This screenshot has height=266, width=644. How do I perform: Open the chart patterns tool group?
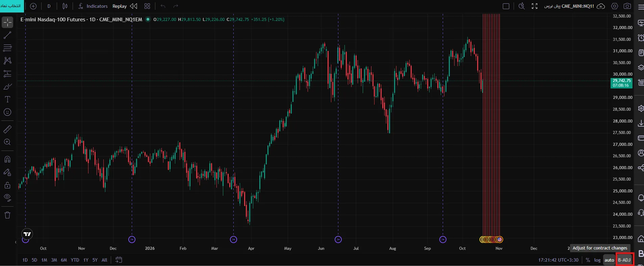(7, 61)
